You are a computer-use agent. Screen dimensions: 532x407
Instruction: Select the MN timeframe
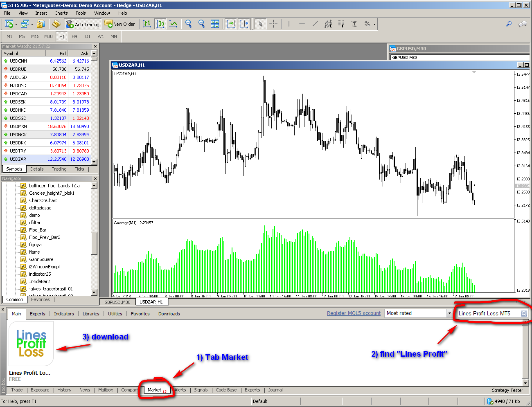[x=113, y=36]
